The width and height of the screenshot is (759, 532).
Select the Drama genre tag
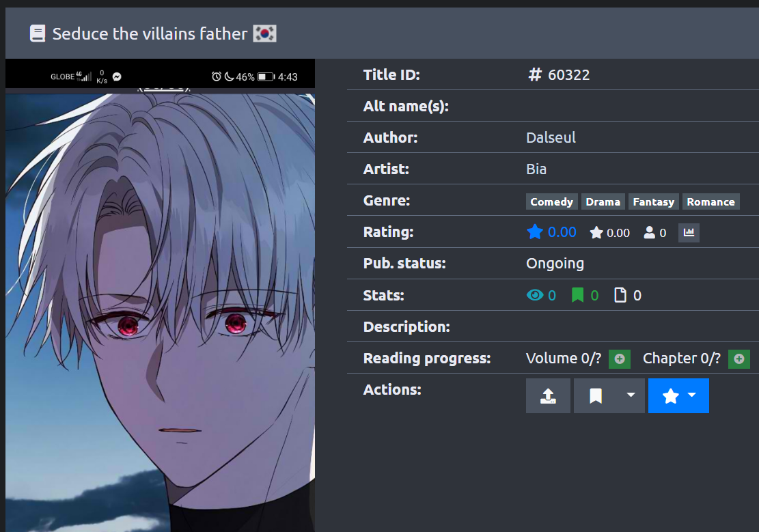coord(603,202)
